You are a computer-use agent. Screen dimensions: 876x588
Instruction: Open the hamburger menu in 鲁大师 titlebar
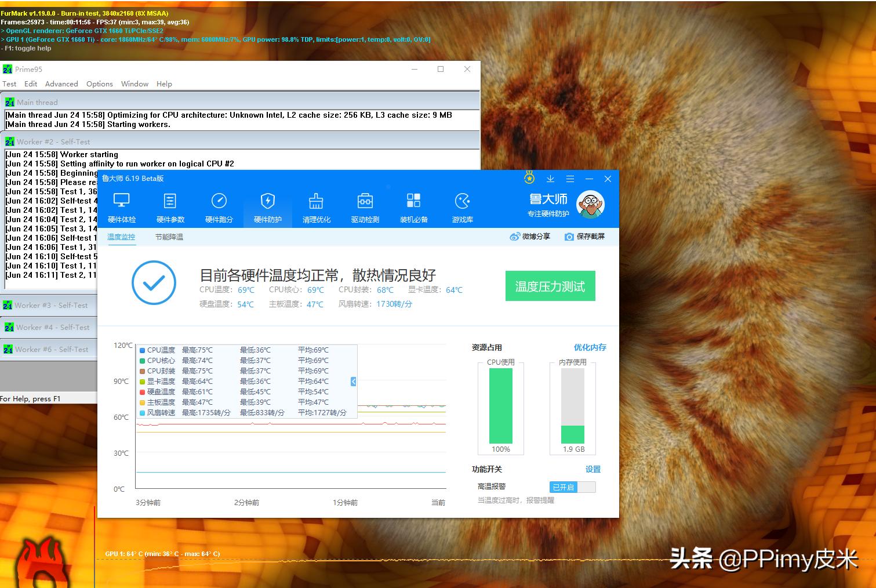(x=570, y=179)
